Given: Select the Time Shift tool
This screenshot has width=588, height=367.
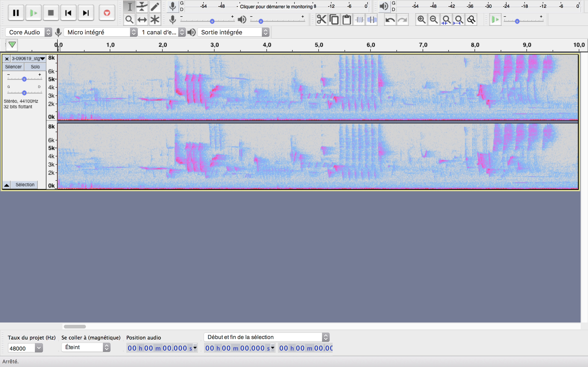Looking at the screenshot, I should pyautogui.click(x=142, y=20).
